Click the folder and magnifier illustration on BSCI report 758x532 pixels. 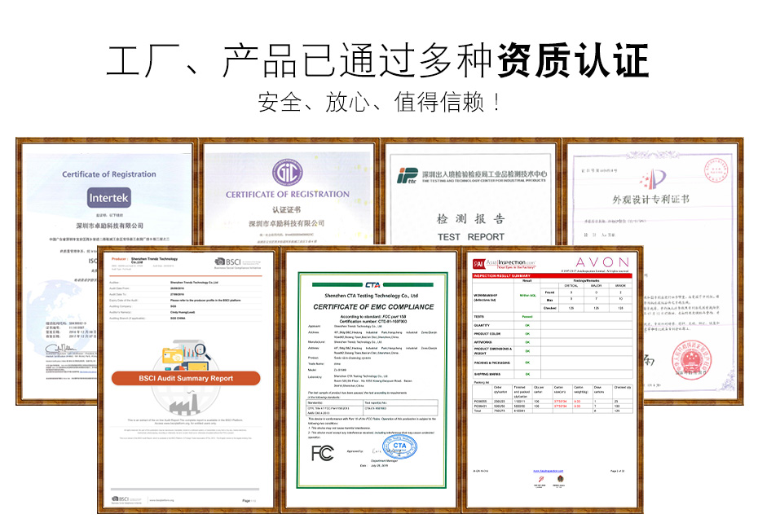187,357
